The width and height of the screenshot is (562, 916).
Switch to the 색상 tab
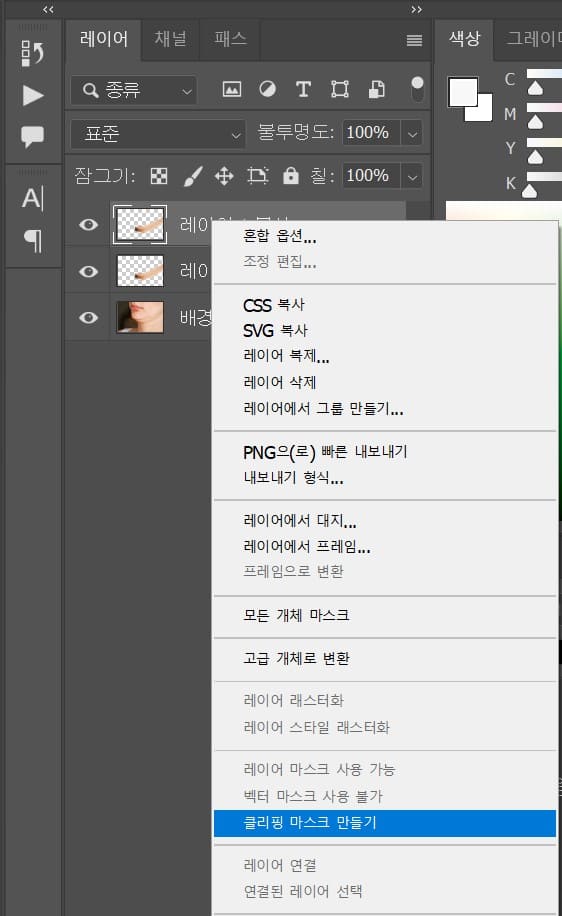464,39
